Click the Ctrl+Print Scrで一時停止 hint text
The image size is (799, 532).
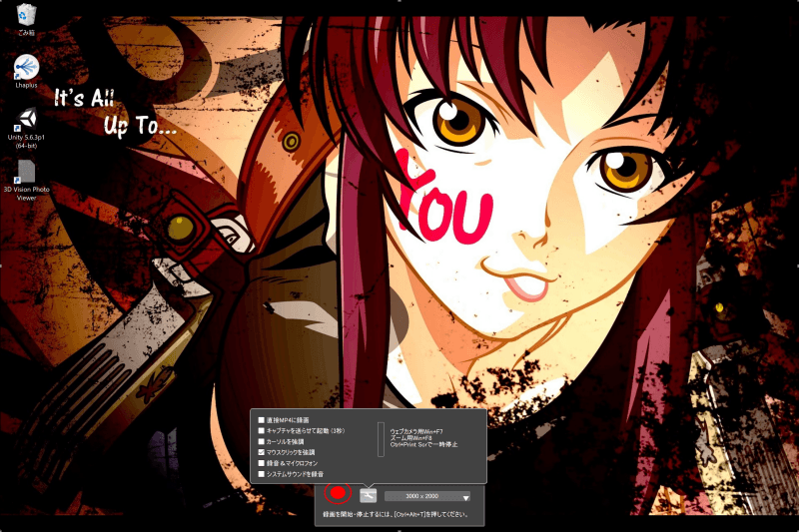point(423,444)
